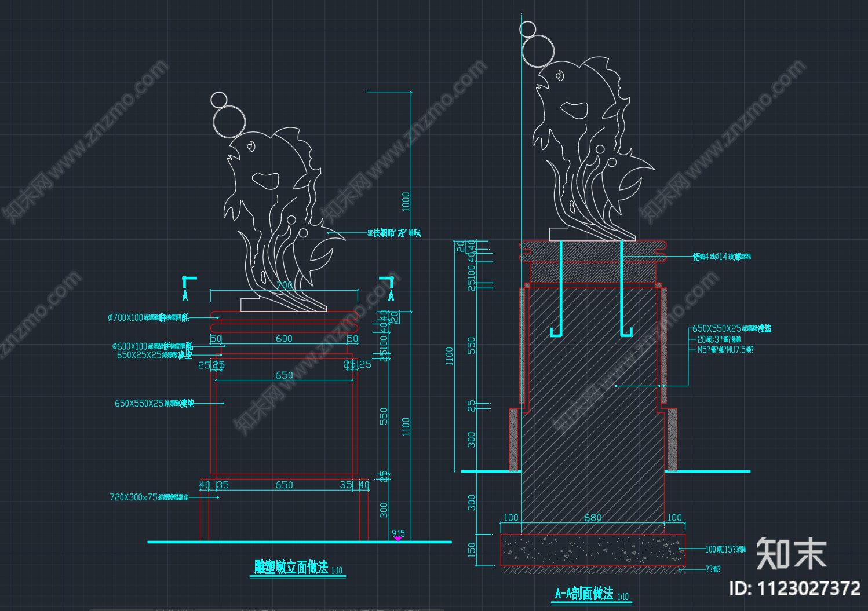Select the 150 dimension beside concrete base
Image resolution: width=868 pixels, height=611 pixels.
472,550
